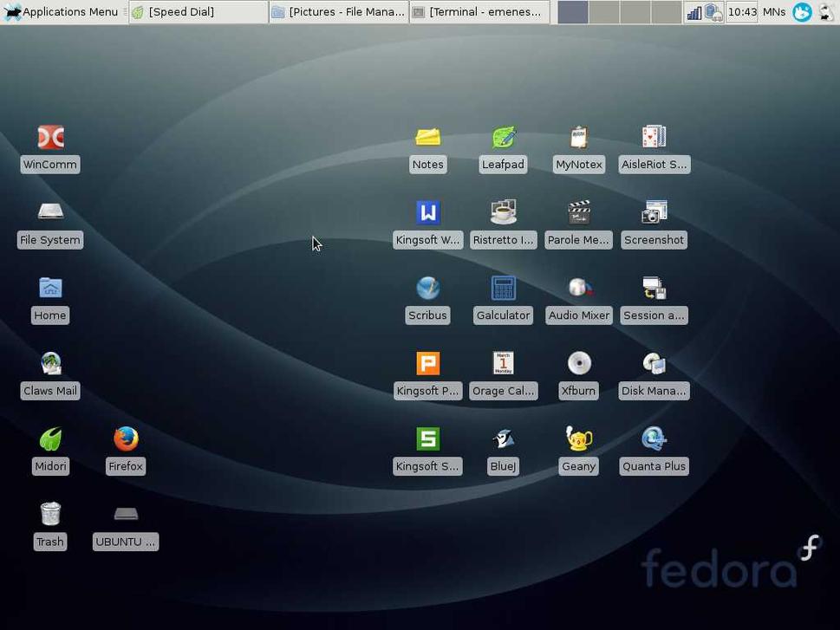Viewport: 840px width, 630px height.
Task: Open the Applications Menu
Action: (61, 12)
